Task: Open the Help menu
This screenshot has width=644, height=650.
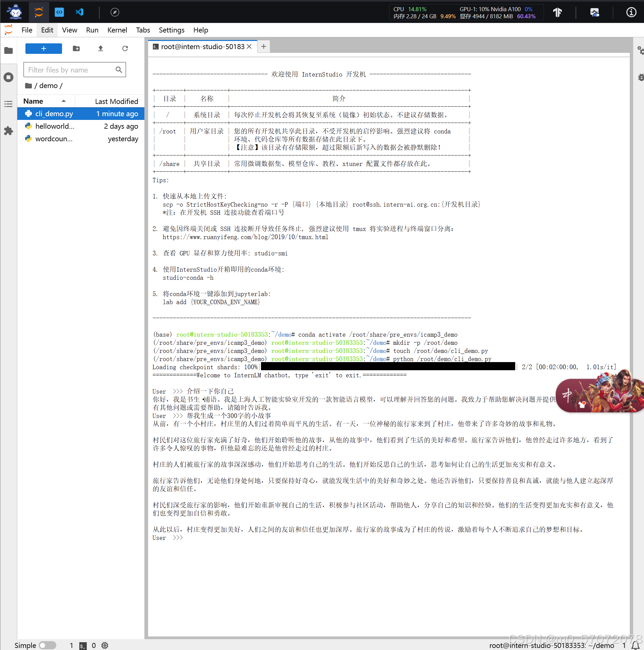Action: [201, 30]
